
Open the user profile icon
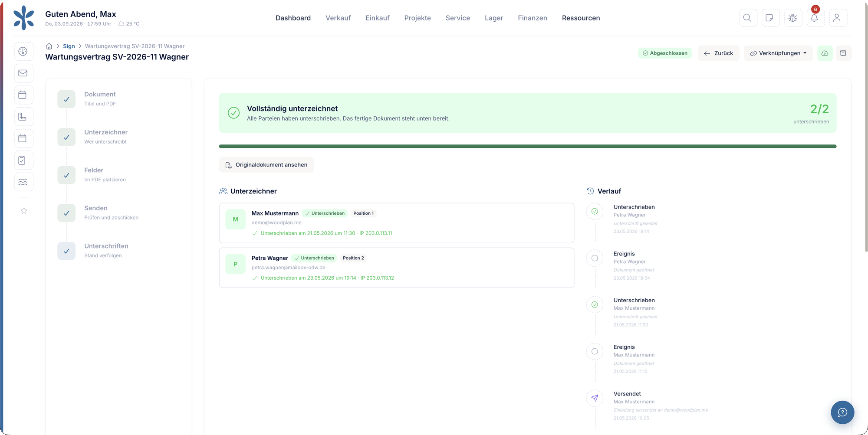click(x=837, y=18)
